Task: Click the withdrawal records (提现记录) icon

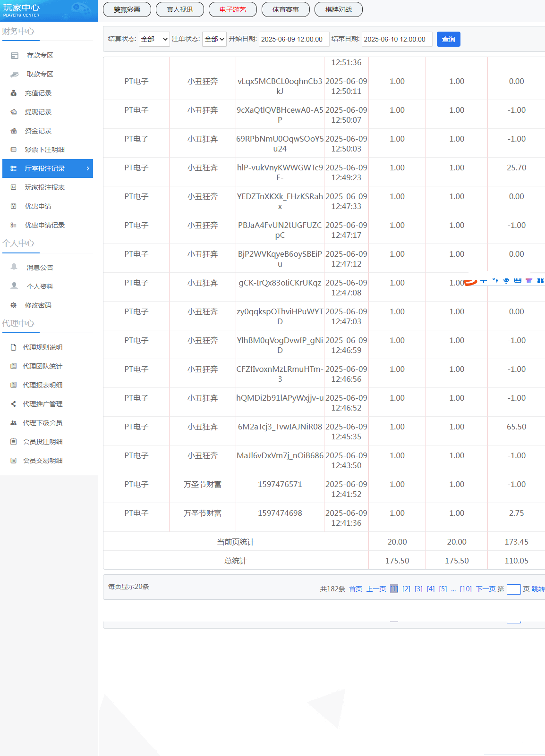Action: tap(14, 112)
